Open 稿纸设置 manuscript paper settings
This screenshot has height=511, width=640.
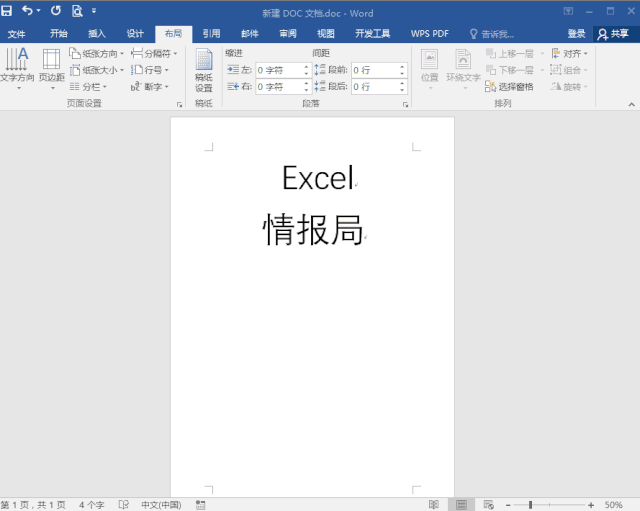pyautogui.click(x=204, y=70)
